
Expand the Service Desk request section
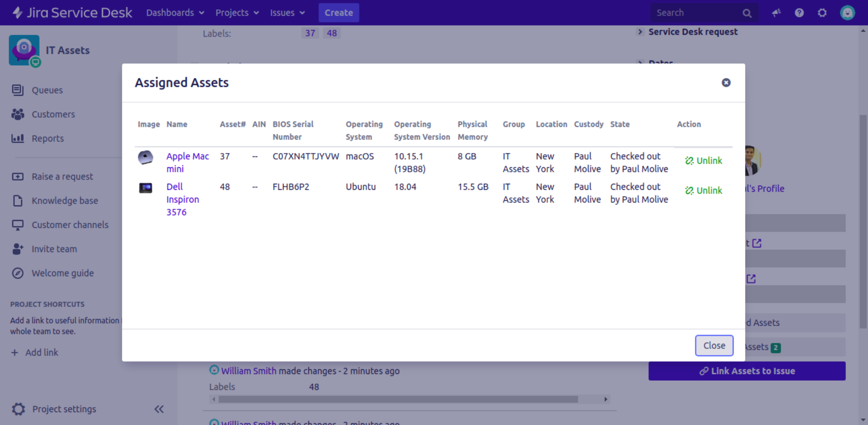click(692, 32)
